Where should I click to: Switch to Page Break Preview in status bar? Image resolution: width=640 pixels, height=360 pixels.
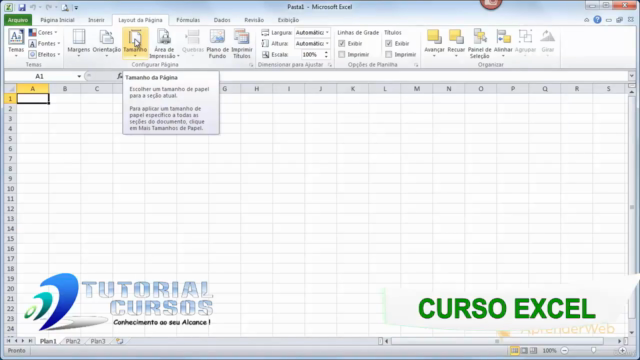pos(533,351)
